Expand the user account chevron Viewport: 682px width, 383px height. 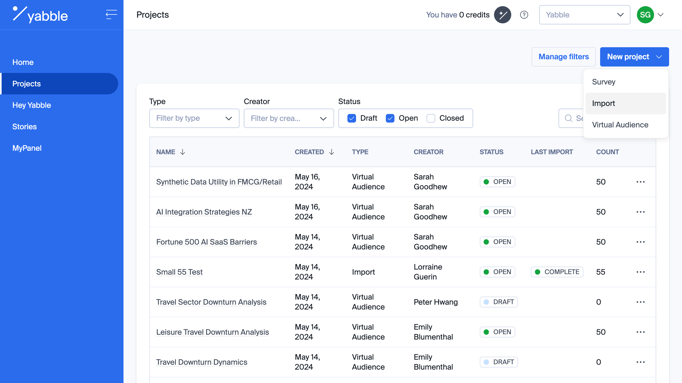point(661,15)
